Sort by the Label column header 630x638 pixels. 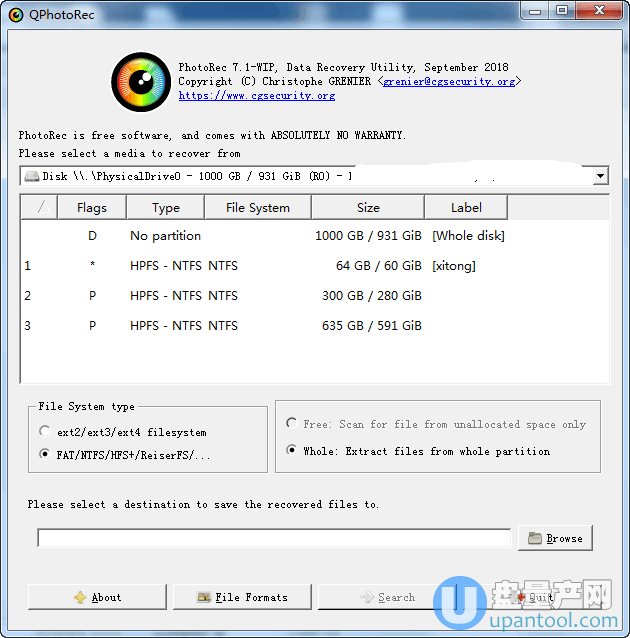click(x=466, y=208)
